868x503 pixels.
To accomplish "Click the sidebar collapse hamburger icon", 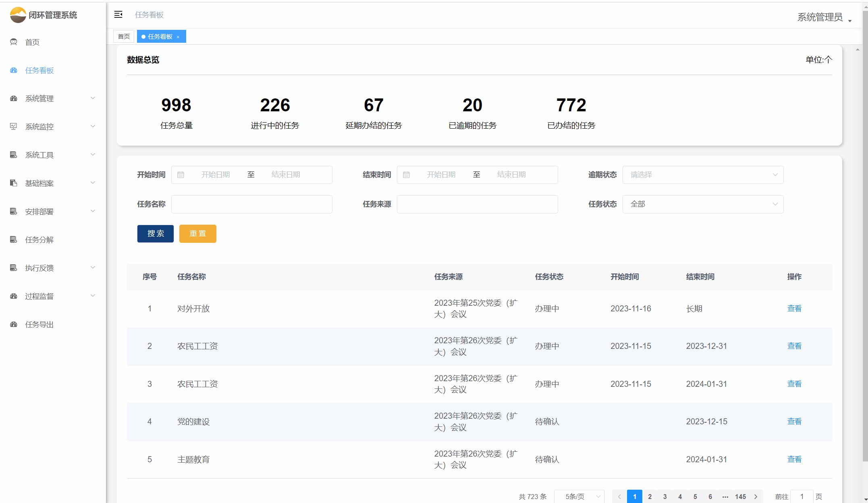I will pyautogui.click(x=118, y=15).
